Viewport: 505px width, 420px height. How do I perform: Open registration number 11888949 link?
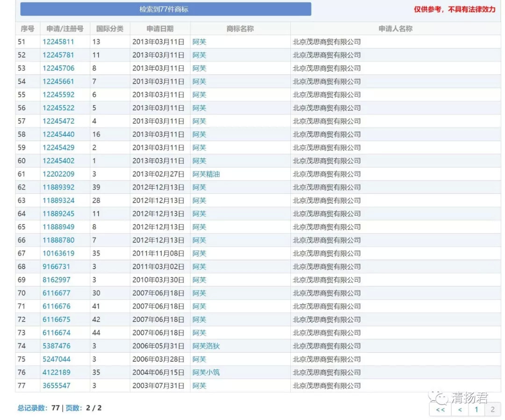(x=58, y=227)
